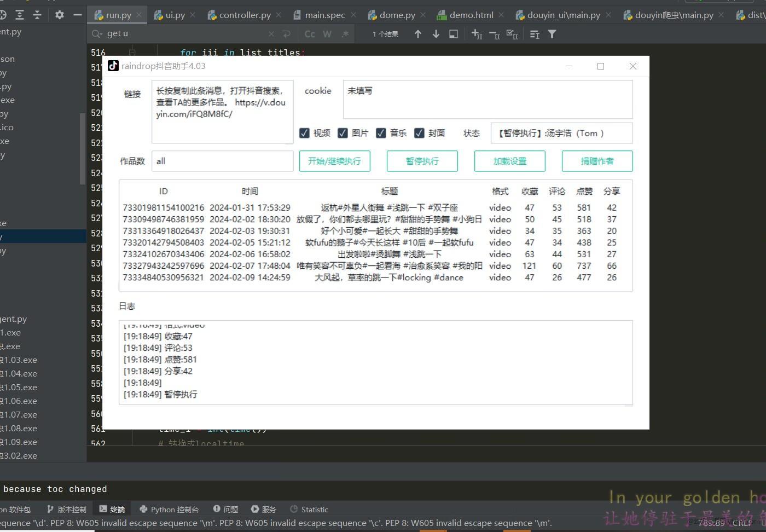
Task: Toggle the Match Case Cc icon
Action: [310, 34]
